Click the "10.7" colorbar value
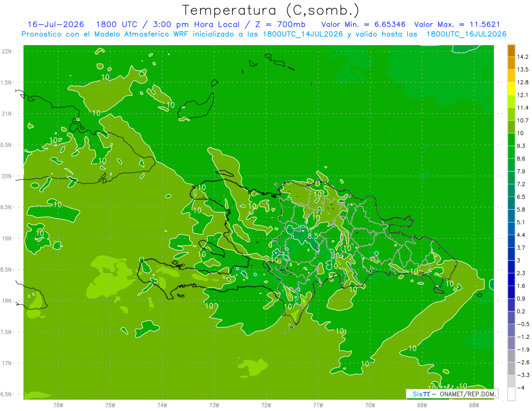This screenshot has width=532, height=411. 523,121
